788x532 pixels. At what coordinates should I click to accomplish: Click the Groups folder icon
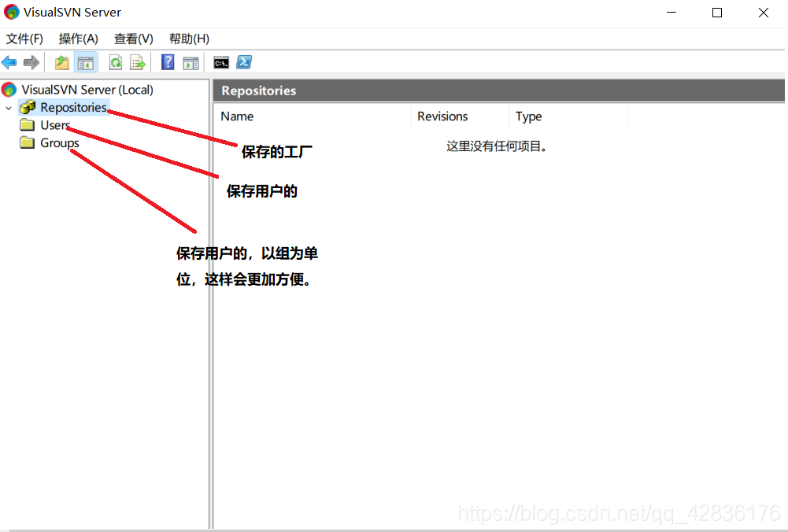pyautogui.click(x=27, y=142)
